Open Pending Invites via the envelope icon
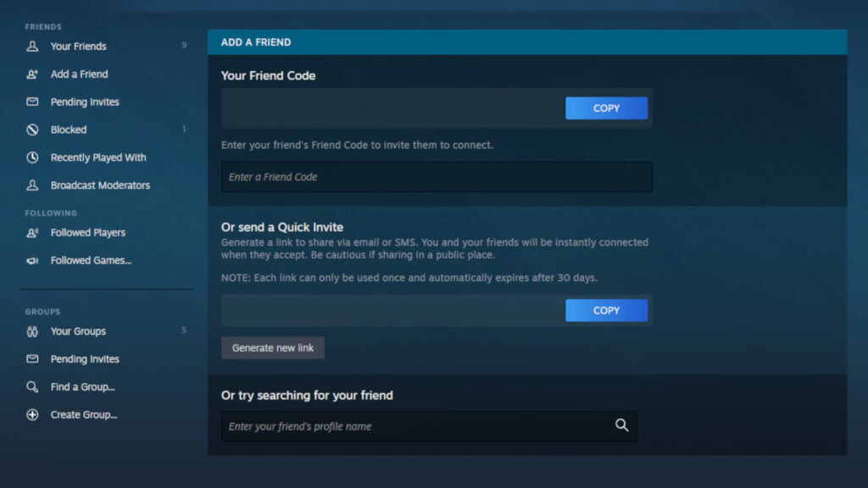Screen dimensions: 868x488 pyautogui.click(x=31, y=102)
